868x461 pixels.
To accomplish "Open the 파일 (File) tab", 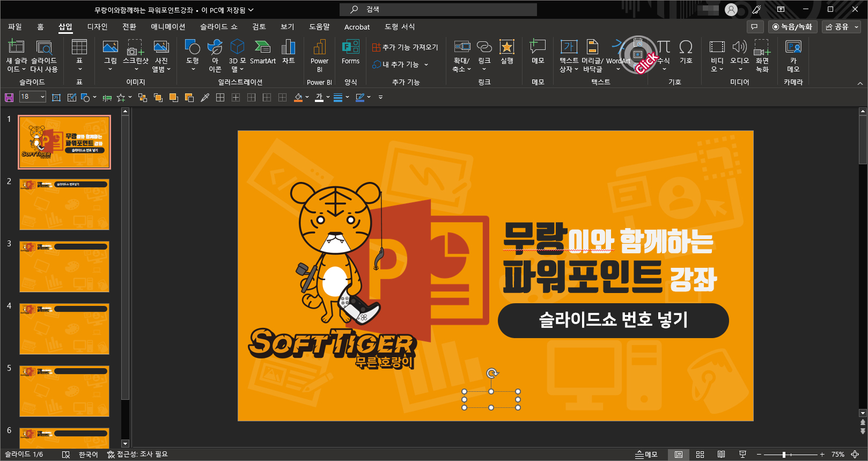I will tap(15, 26).
